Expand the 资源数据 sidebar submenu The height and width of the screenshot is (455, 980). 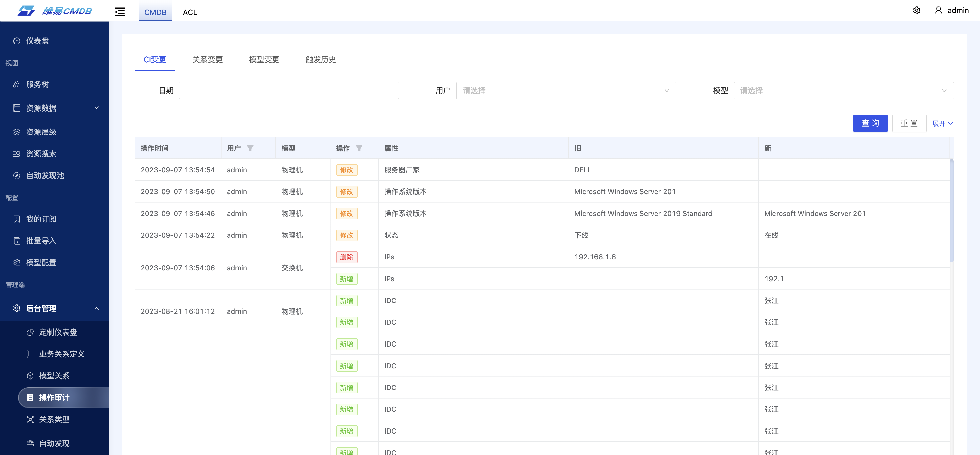click(x=96, y=108)
